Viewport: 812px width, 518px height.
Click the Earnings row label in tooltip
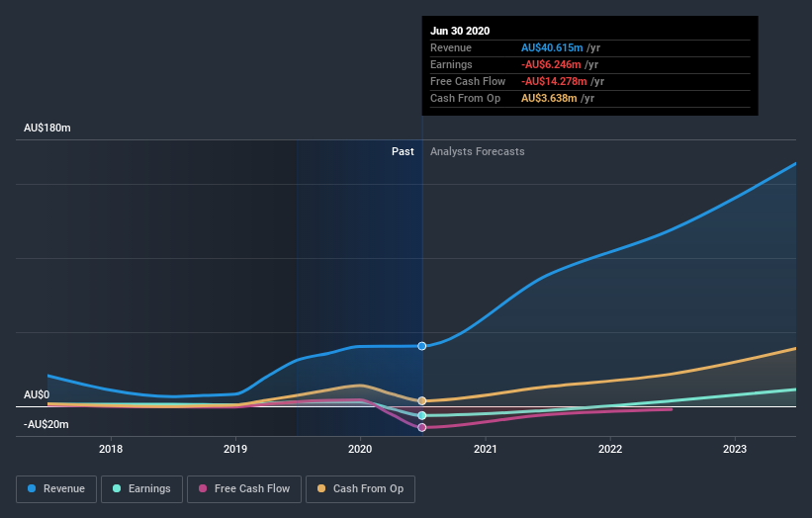click(452, 64)
